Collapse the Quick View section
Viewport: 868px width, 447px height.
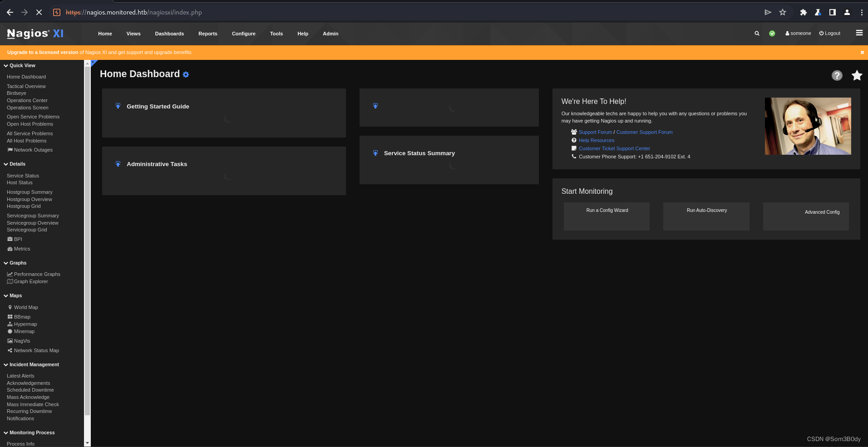20,65
